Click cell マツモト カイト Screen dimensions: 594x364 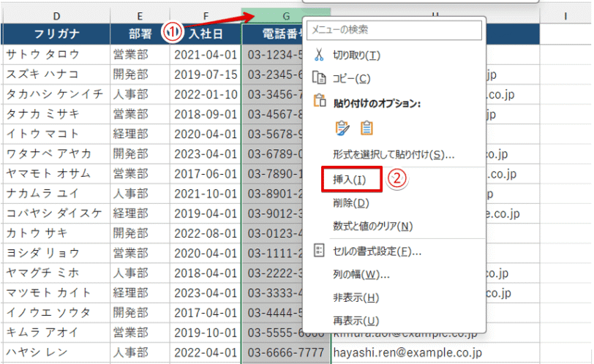pos(56,293)
